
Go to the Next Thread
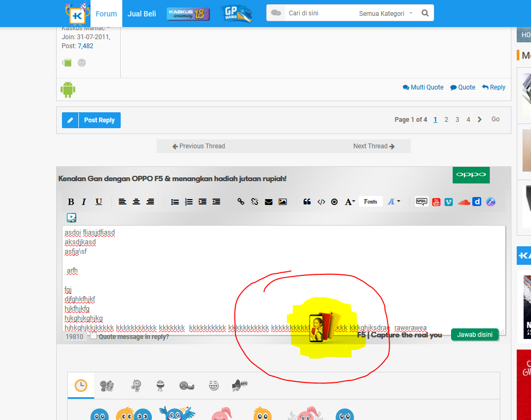click(x=374, y=146)
